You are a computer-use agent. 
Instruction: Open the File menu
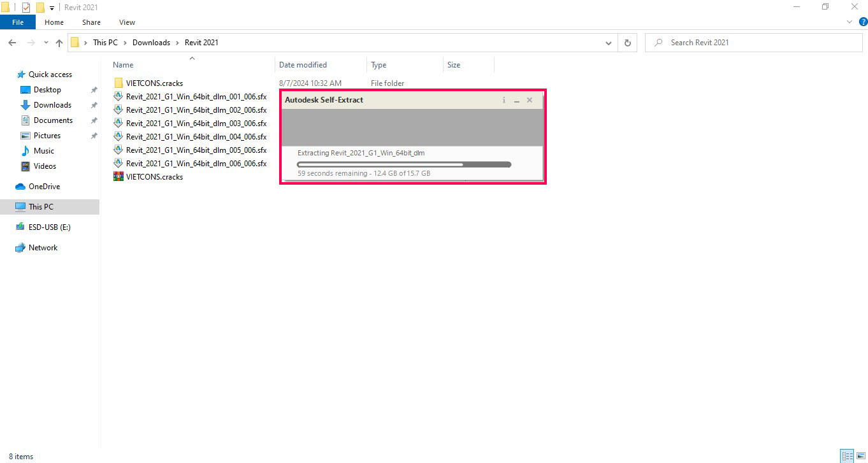tap(18, 22)
